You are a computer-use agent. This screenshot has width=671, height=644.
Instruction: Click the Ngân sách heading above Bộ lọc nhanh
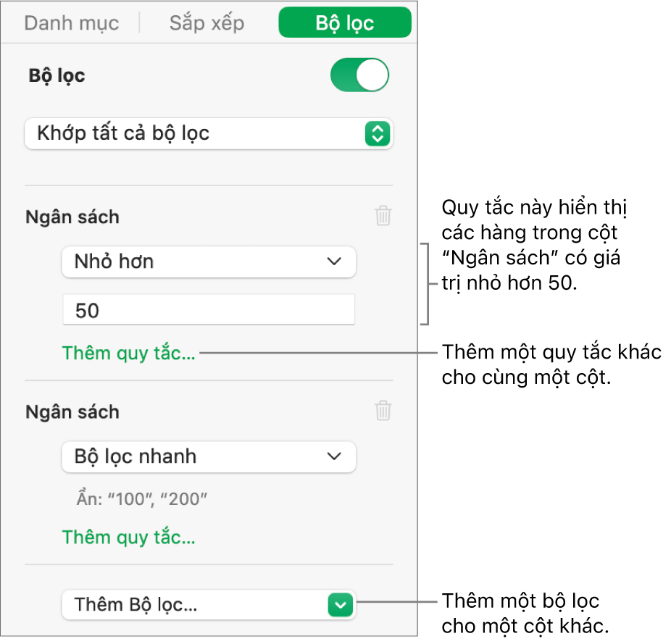pos(72,412)
